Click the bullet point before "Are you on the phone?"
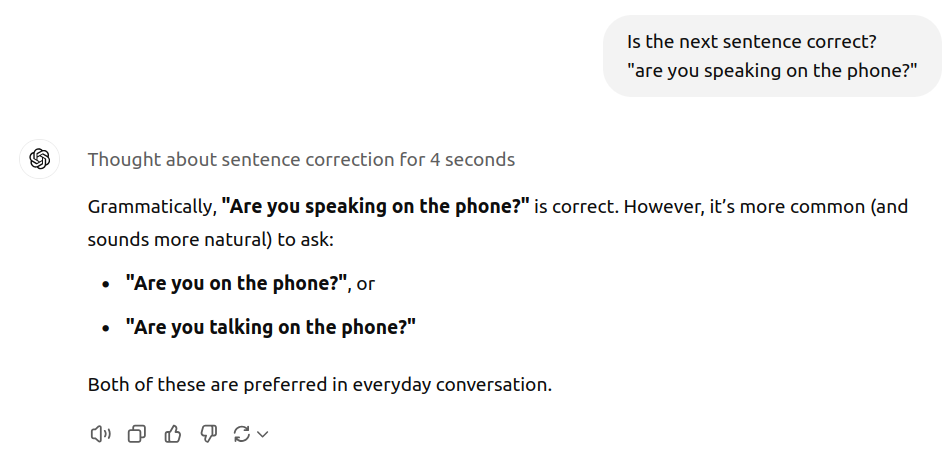Image resolution: width=948 pixels, height=458 pixels. coord(106,284)
